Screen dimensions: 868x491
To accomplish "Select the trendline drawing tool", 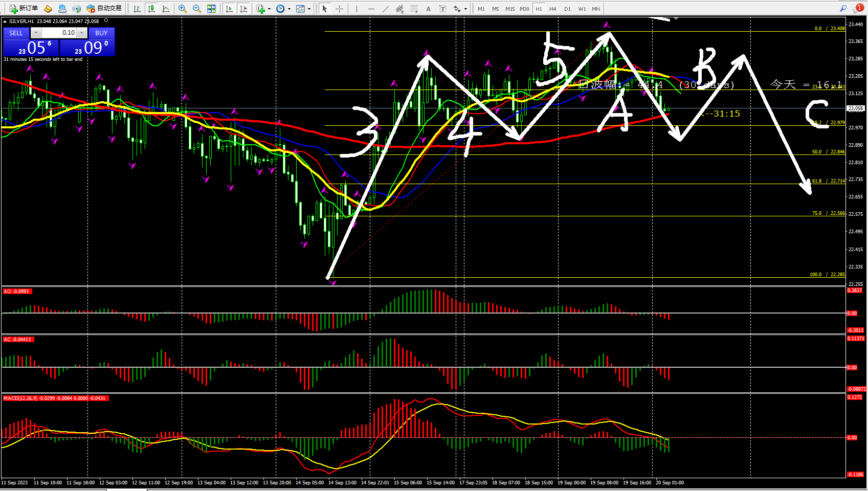I will [385, 9].
